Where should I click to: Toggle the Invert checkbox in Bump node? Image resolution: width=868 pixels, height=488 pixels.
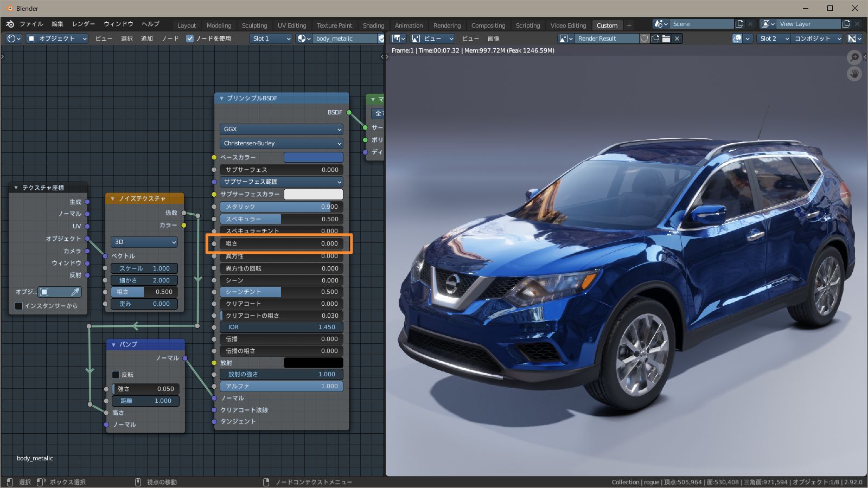point(116,375)
